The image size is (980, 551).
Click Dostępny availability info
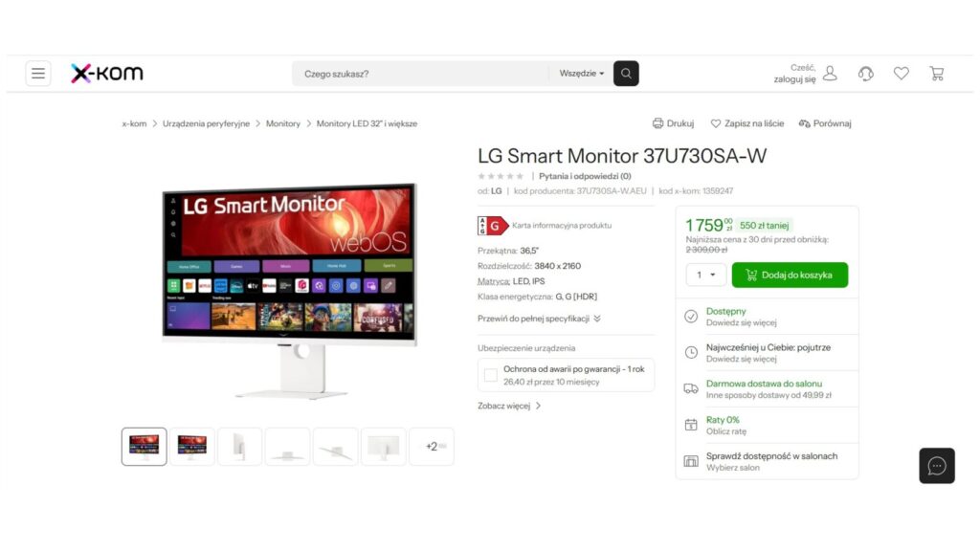pos(726,311)
